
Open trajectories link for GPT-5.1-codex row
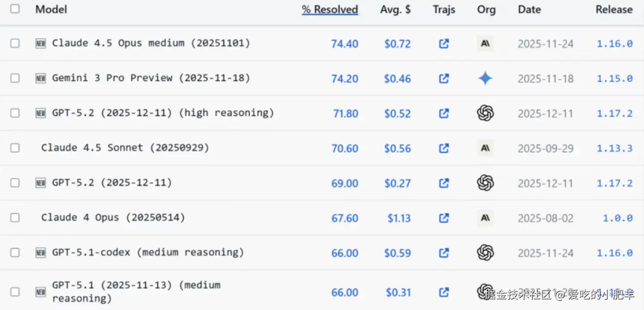(444, 253)
